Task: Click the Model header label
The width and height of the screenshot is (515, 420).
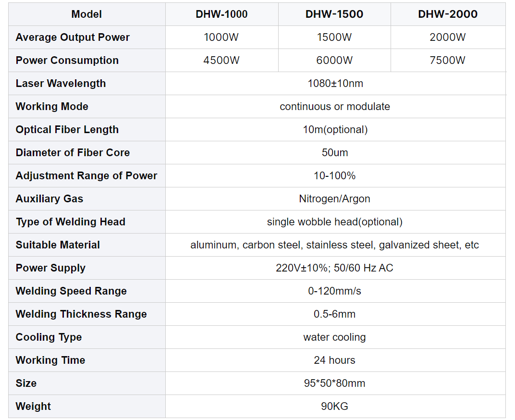Action: [86, 14]
